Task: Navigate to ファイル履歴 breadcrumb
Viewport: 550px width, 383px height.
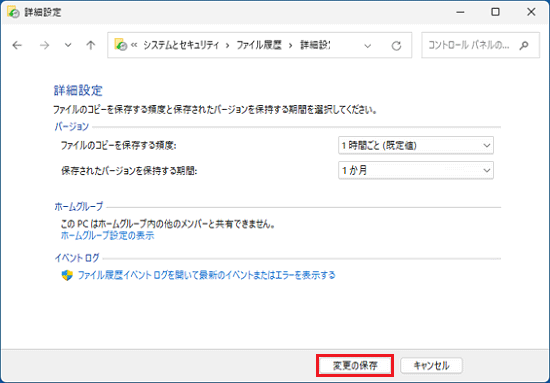Action: click(259, 45)
